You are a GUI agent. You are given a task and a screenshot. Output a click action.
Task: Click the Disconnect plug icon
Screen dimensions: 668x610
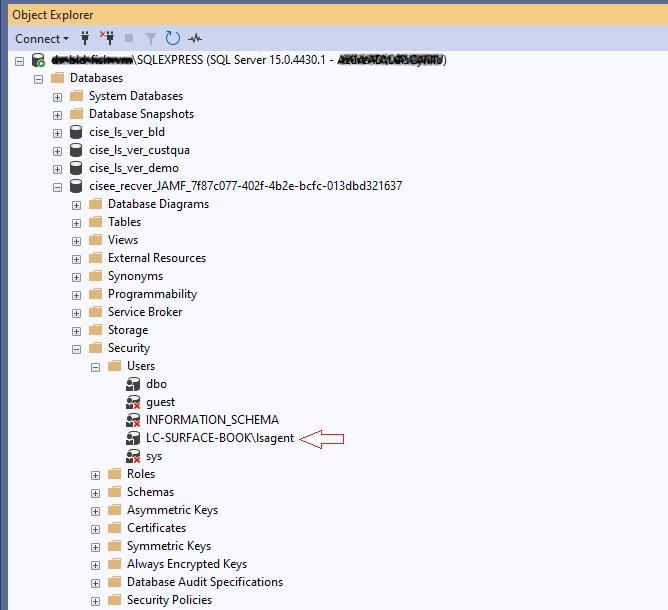(x=107, y=38)
